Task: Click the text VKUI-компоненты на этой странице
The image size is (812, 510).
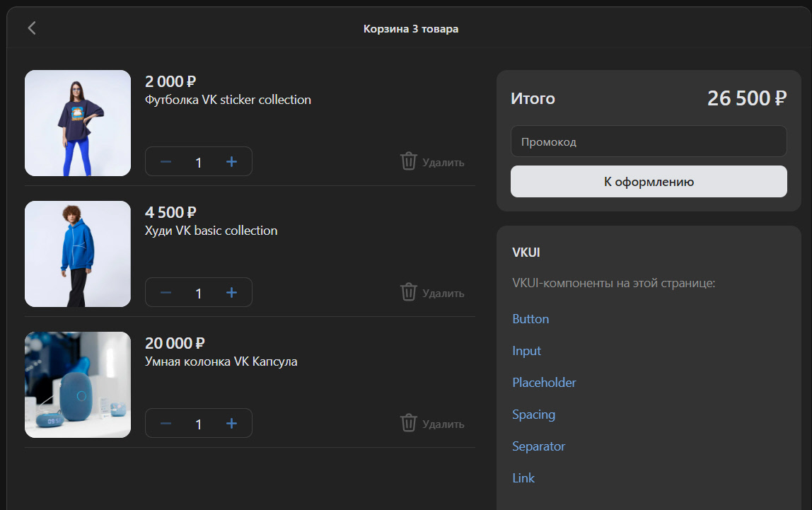Action: click(614, 283)
